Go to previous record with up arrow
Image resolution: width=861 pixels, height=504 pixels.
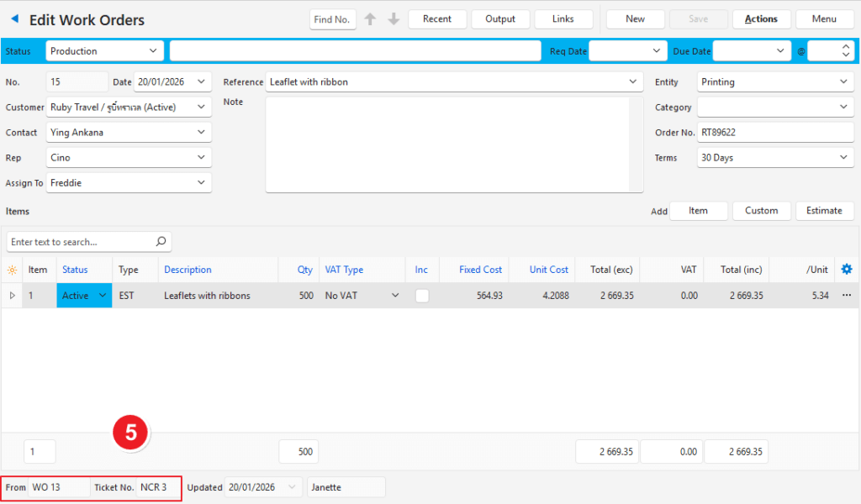coord(370,19)
